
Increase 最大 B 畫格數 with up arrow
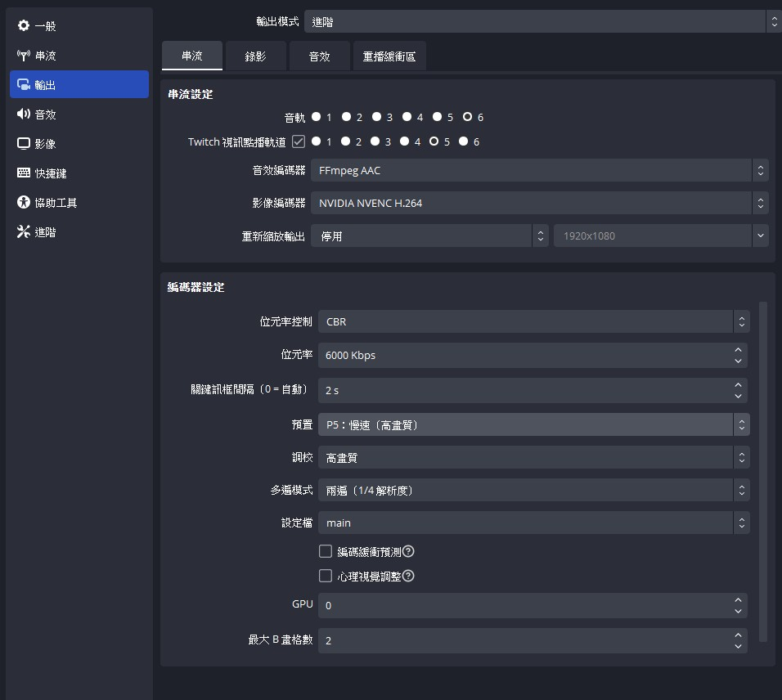click(x=738, y=635)
